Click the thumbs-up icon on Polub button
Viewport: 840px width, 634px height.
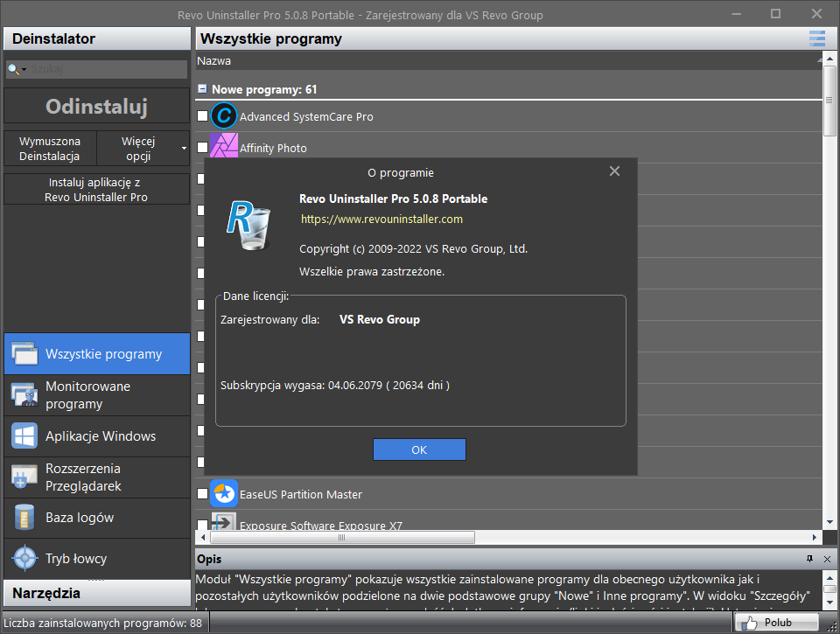pos(749,623)
